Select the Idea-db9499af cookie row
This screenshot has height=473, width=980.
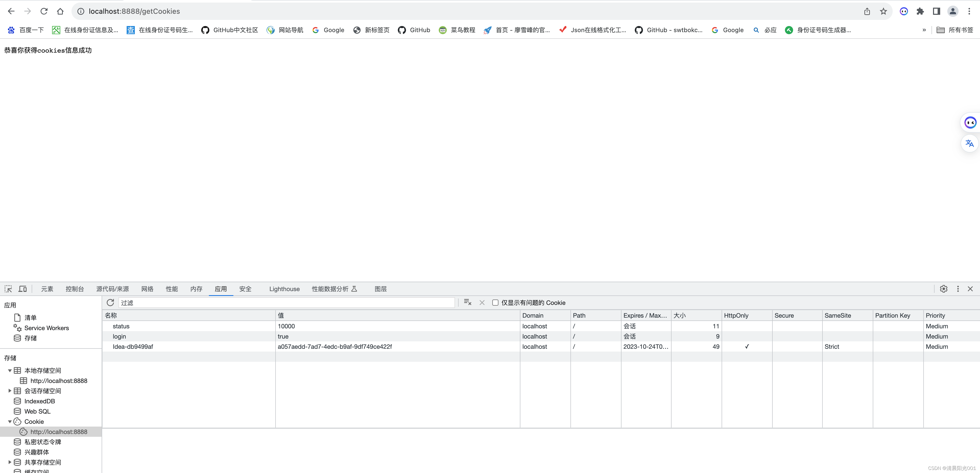[133, 346]
